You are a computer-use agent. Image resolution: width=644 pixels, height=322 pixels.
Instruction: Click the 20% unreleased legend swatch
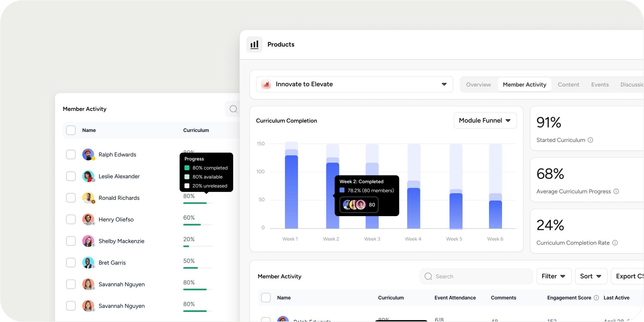point(187,186)
